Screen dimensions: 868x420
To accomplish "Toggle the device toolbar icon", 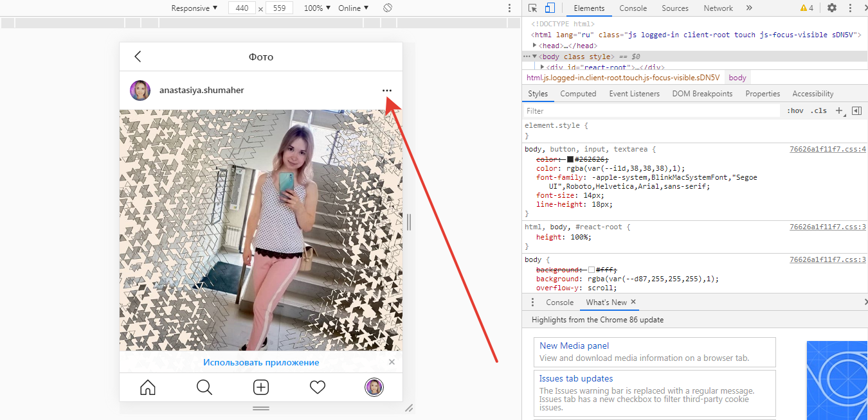I will (550, 8).
